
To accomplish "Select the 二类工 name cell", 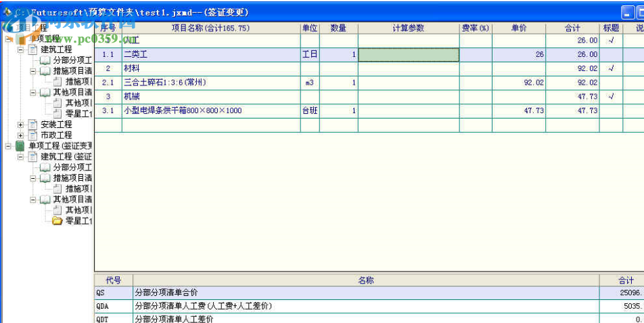I will 211,55.
